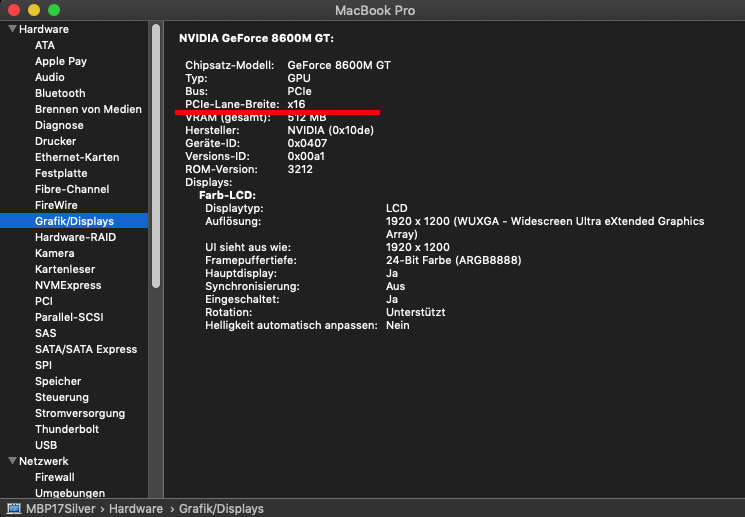Click the Chipsatz-Modell value GeForce 8600M GT

pos(339,65)
